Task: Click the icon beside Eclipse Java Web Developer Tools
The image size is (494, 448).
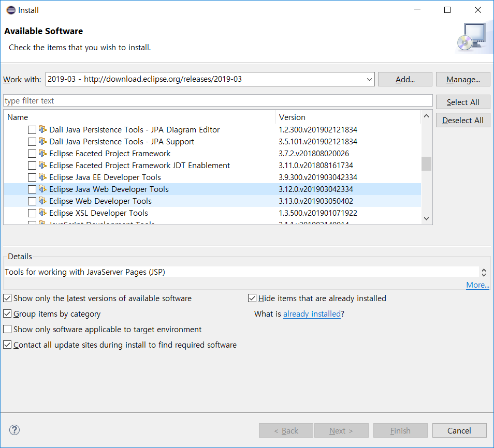Action: click(42, 189)
